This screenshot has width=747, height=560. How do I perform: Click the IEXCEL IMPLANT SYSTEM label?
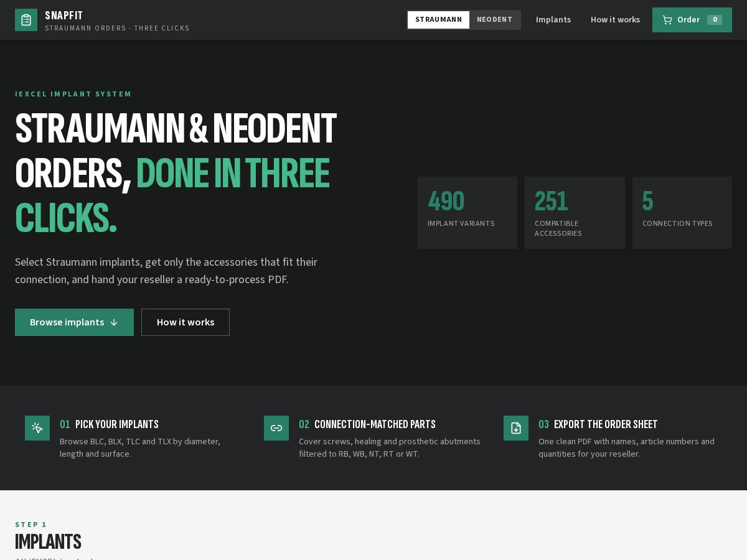point(73,94)
